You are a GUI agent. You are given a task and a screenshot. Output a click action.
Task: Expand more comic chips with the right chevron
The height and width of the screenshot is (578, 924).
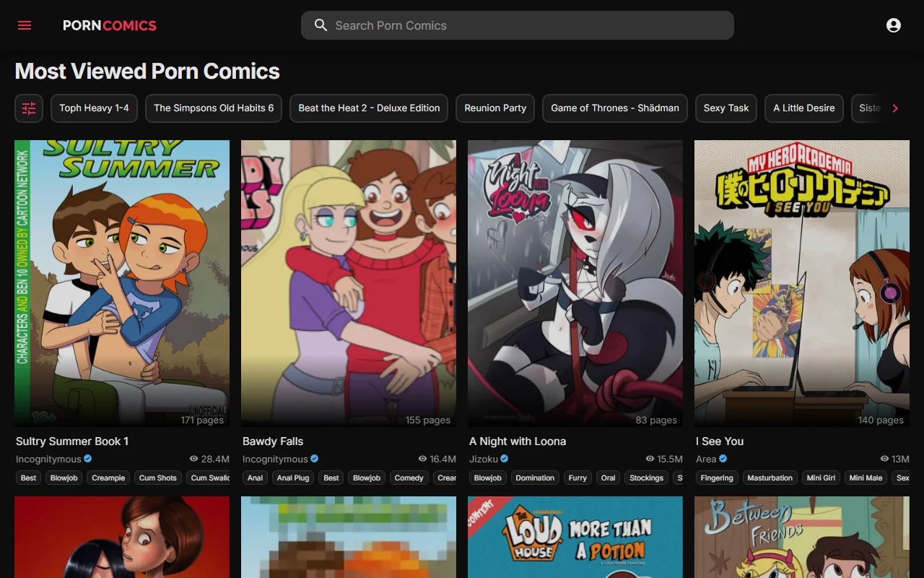[x=895, y=108]
